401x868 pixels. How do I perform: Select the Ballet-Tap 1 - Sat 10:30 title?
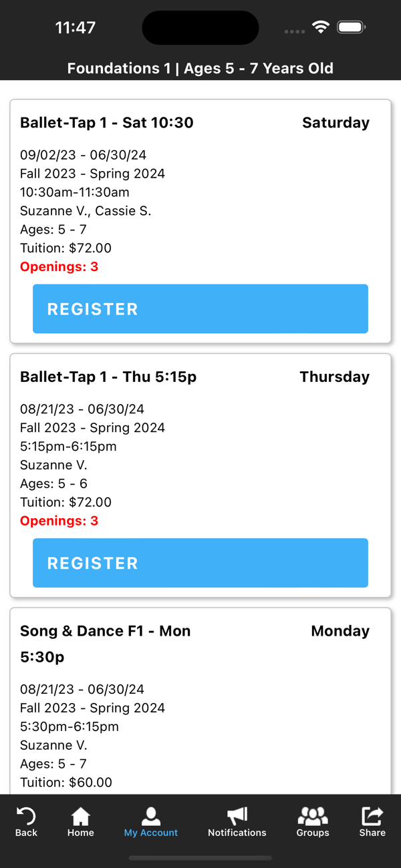(107, 123)
